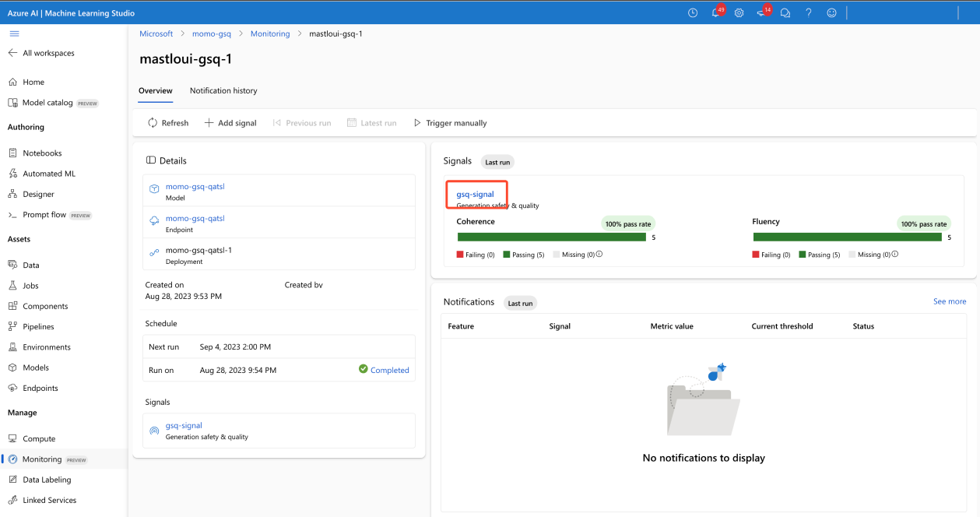Click the Monitoring breadcrumb link

(270, 33)
